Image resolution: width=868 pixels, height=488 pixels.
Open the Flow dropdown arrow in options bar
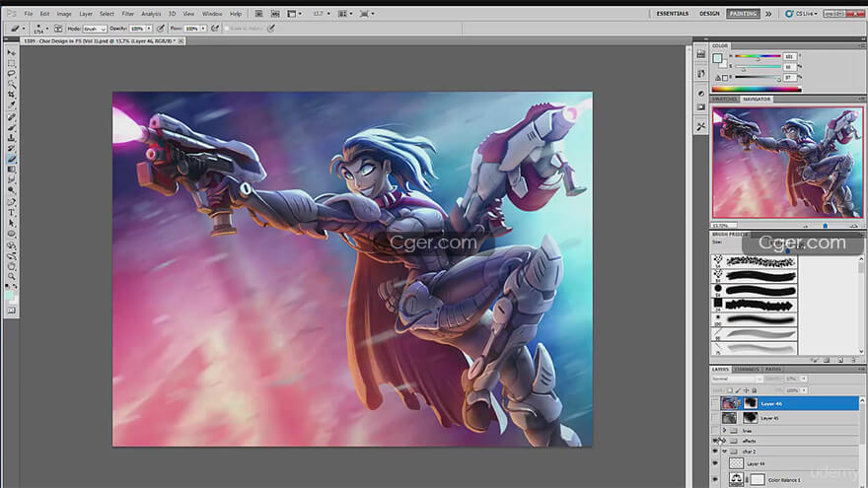click(x=204, y=29)
